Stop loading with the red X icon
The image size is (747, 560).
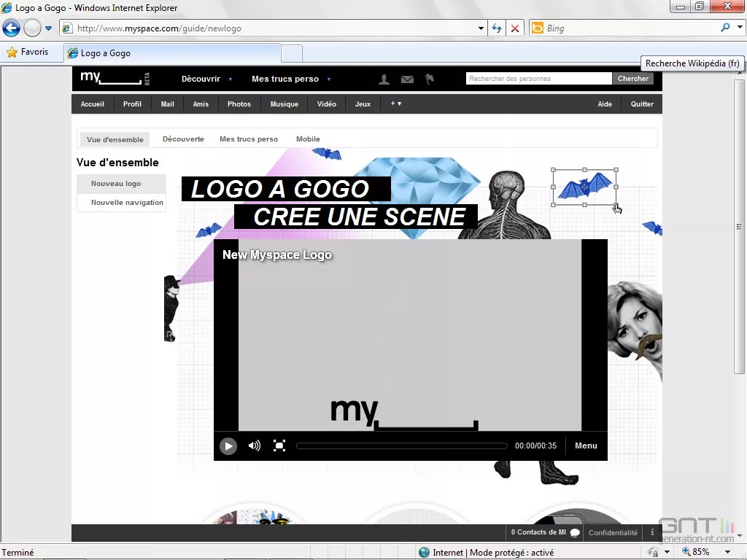[x=515, y=28]
